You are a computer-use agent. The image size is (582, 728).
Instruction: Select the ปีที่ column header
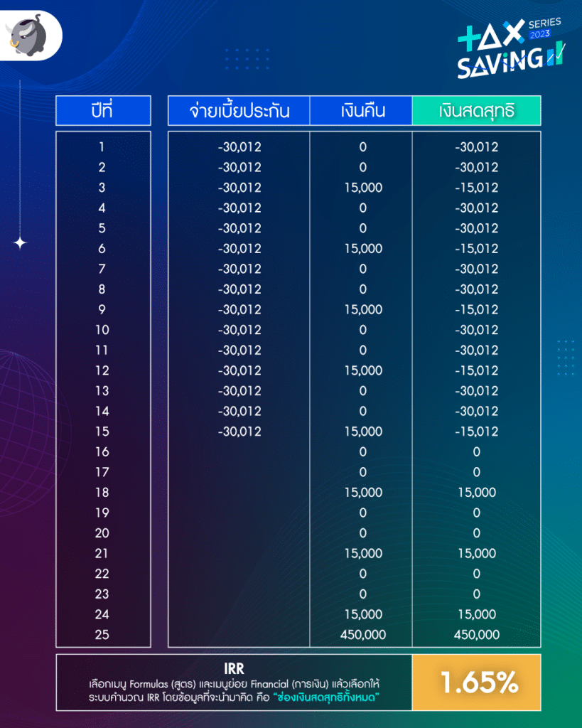coord(103,111)
